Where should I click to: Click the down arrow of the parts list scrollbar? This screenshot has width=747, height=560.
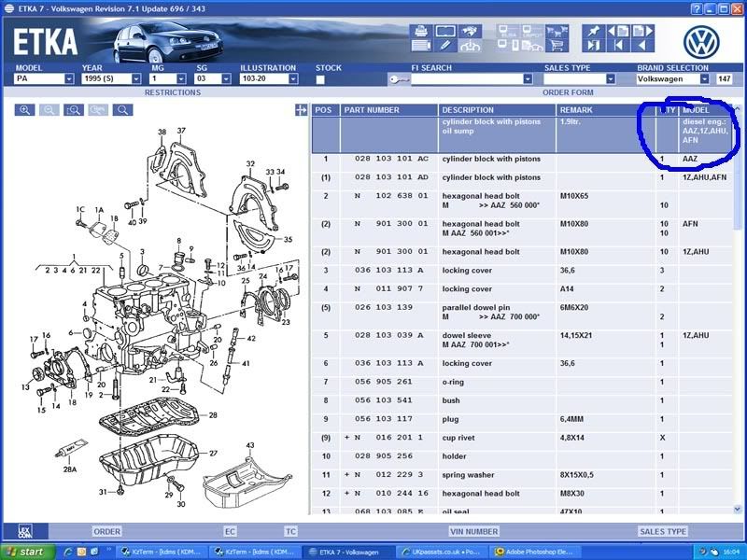738,509
